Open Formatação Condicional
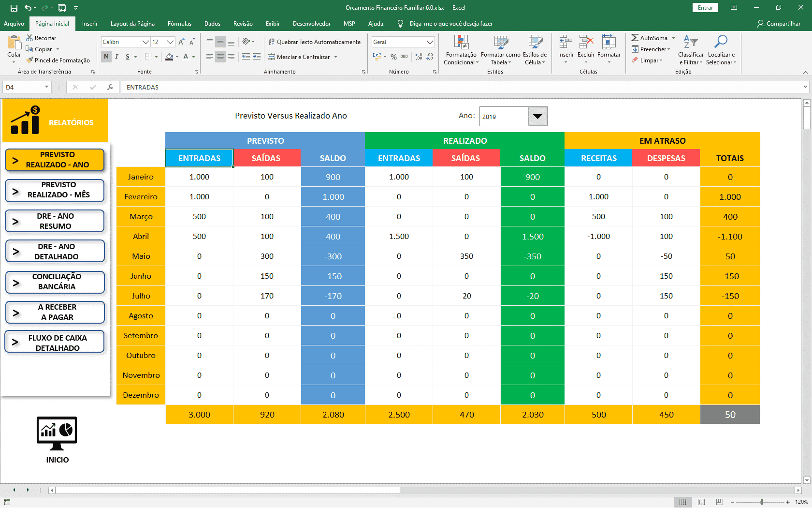812x508 pixels. pos(461,50)
